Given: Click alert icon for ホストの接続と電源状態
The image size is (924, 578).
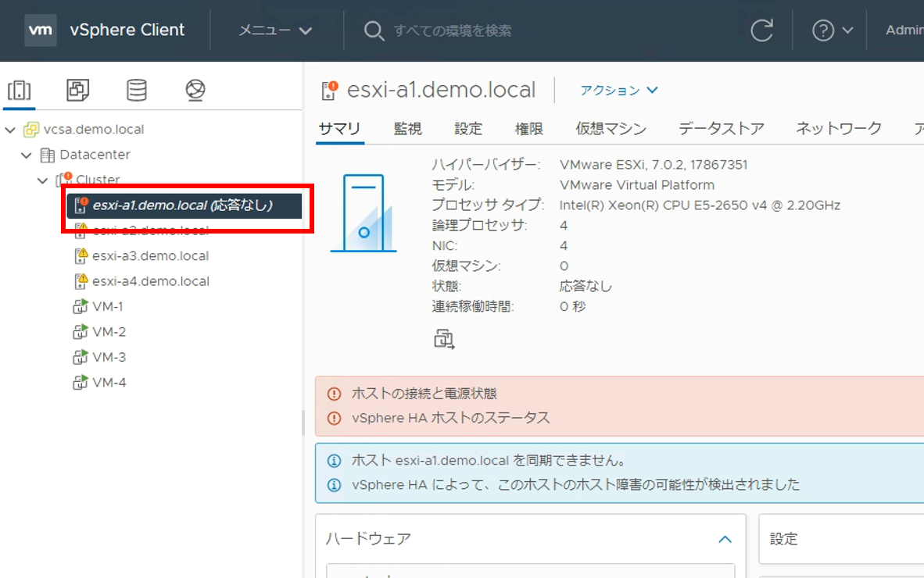Looking at the screenshot, I should pyautogui.click(x=334, y=394).
